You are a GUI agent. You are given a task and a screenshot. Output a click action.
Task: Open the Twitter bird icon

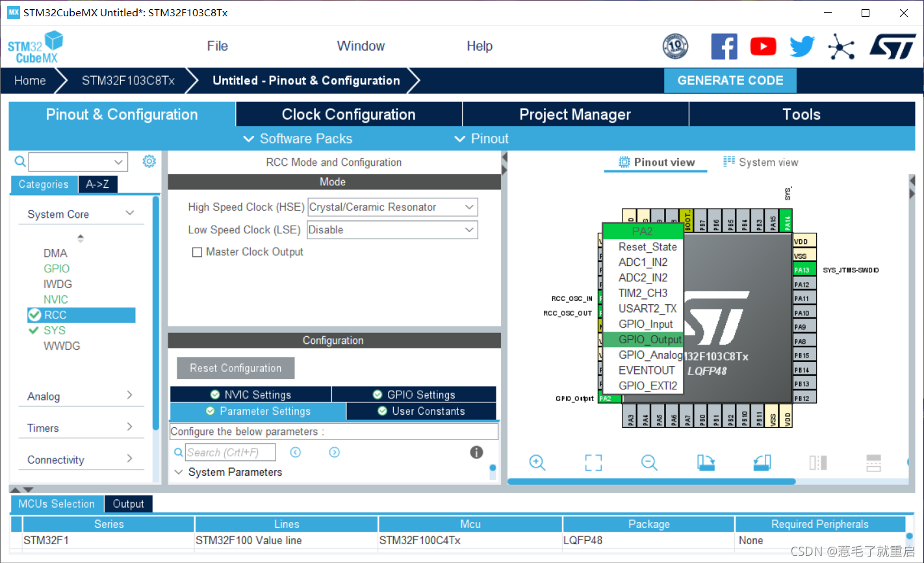802,46
